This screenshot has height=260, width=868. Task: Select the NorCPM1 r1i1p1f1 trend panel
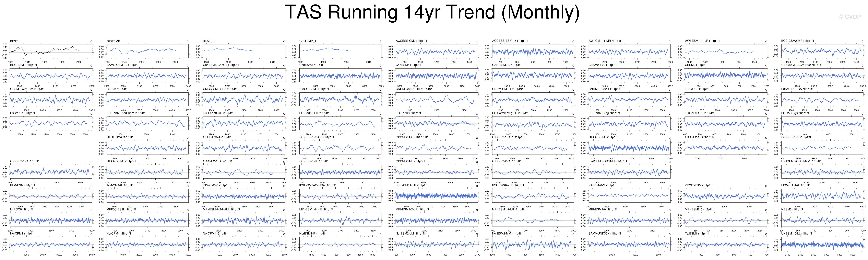[51, 244]
